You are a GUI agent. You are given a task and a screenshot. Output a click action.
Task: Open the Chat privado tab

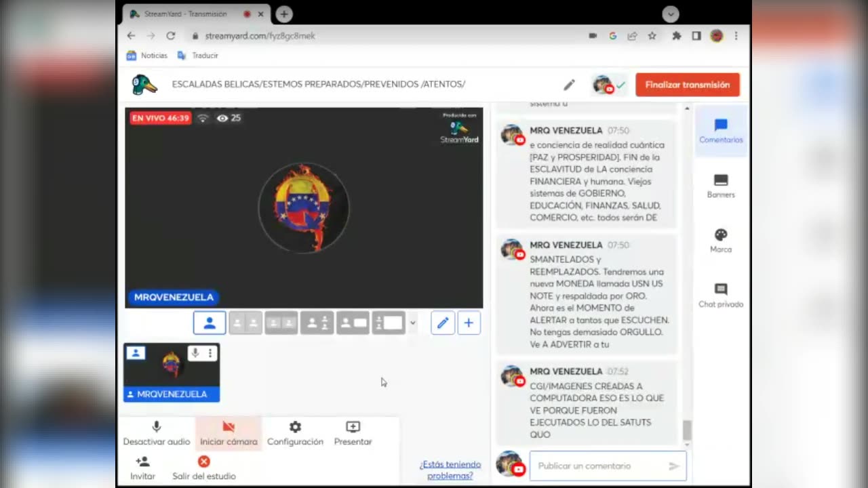pos(721,296)
